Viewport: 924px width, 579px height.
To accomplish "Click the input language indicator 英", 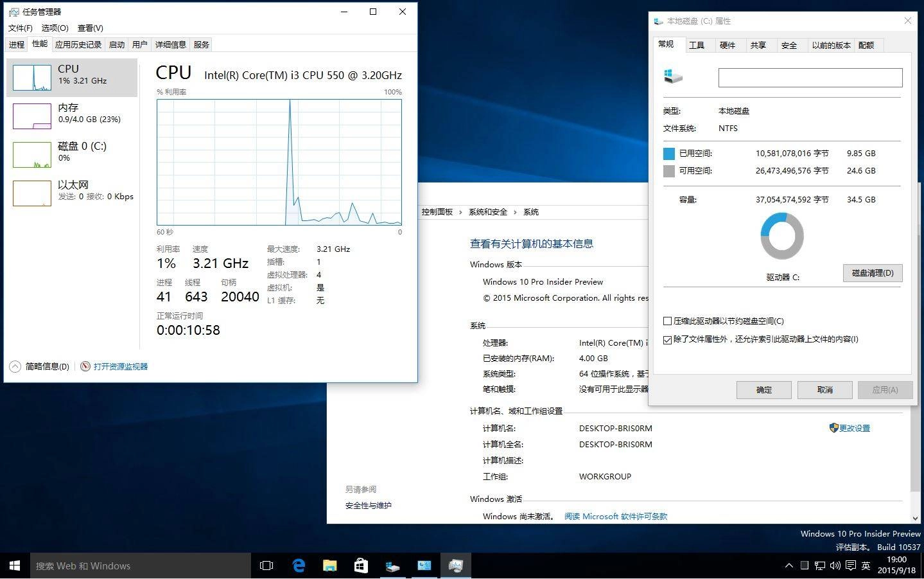I will (x=866, y=566).
